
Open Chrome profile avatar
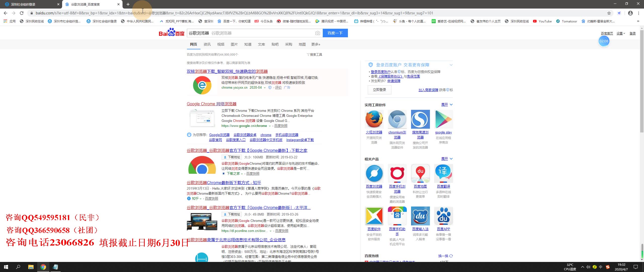(630, 13)
